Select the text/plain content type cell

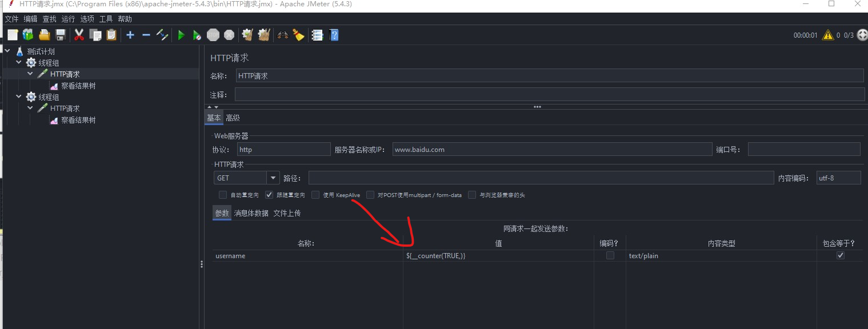[721, 256]
